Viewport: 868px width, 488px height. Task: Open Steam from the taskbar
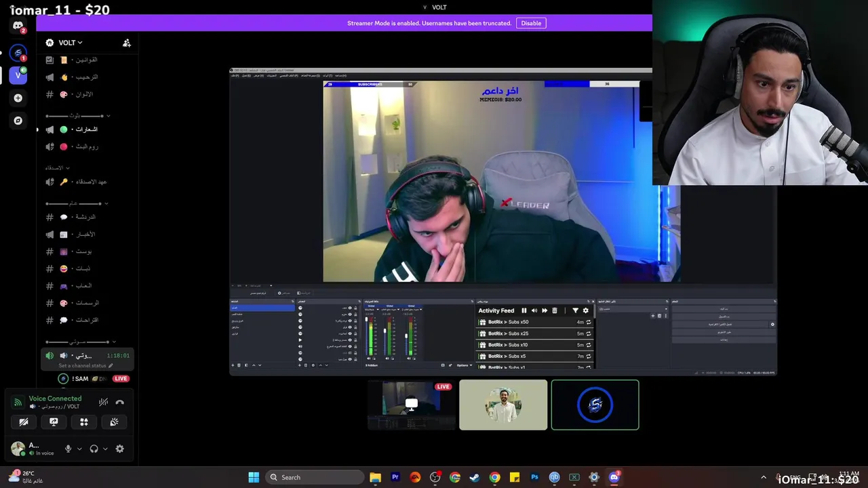click(475, 477)
